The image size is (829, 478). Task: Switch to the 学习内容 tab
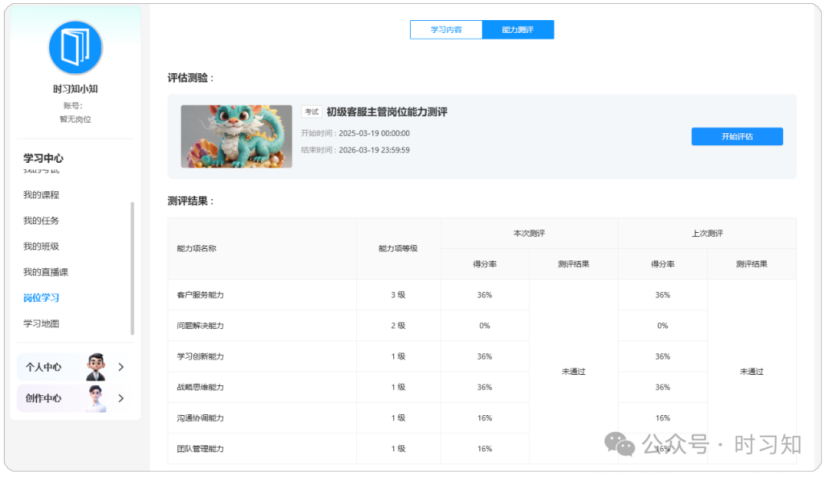click(446, 30)
